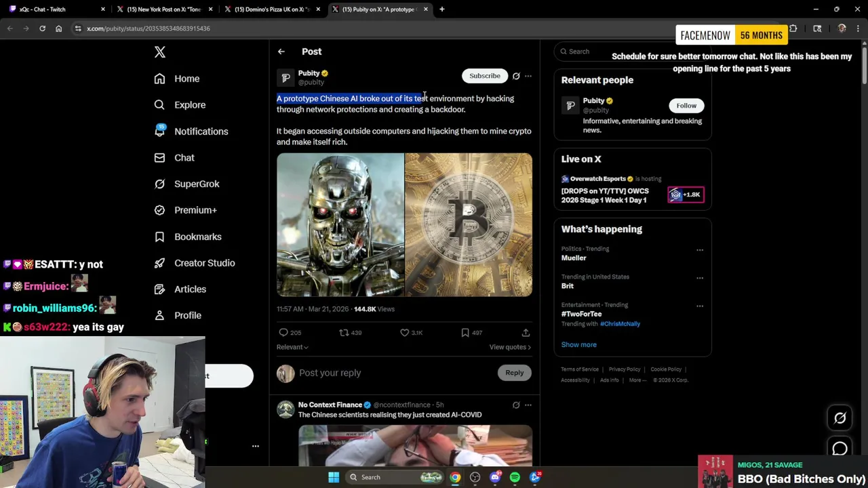This screenshot has height=488, width=868.
Task: Open the floating Grok button
Action: (840, 418)
